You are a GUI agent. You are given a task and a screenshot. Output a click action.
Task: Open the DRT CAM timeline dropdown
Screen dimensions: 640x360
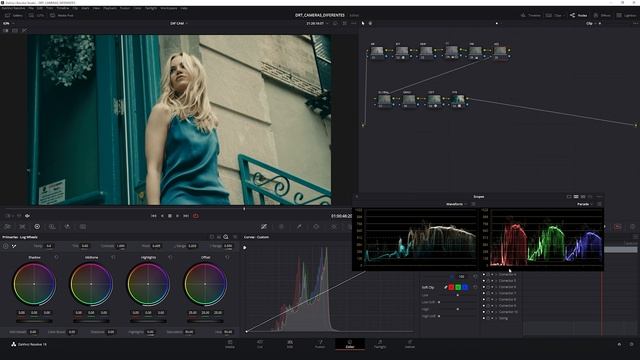click(x=179, y=24)
